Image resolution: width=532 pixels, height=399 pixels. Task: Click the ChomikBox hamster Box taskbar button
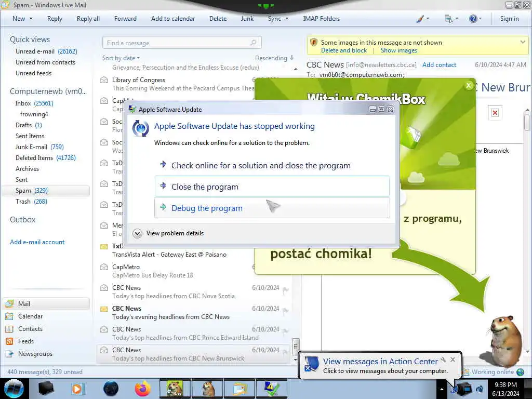tap(175, 389)
